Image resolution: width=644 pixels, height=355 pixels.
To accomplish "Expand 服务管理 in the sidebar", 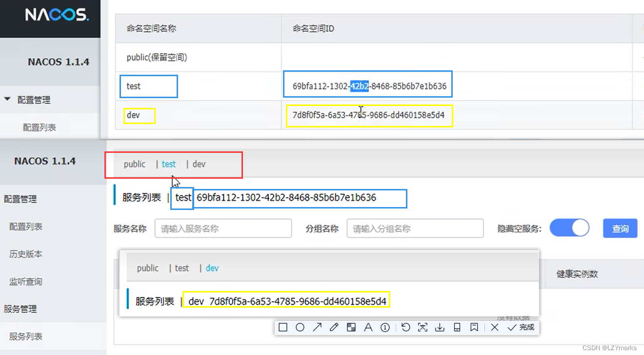I will (x=20, y=309).
